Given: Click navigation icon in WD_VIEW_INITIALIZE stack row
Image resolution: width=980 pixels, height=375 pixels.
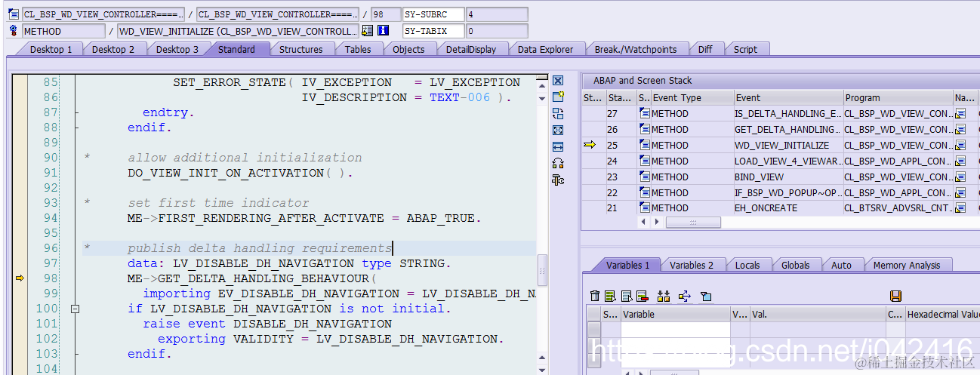Looking at the screenshot, I should (960, 145).
